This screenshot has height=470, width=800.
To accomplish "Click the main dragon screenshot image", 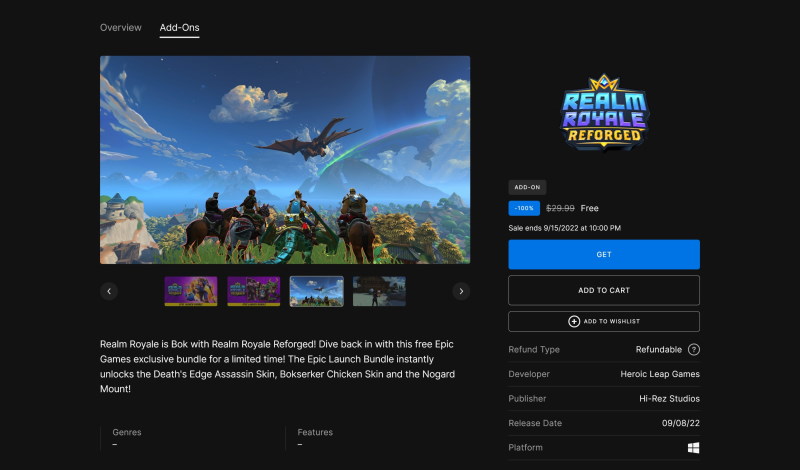I will pyautogui.click(x=285, y=160).
